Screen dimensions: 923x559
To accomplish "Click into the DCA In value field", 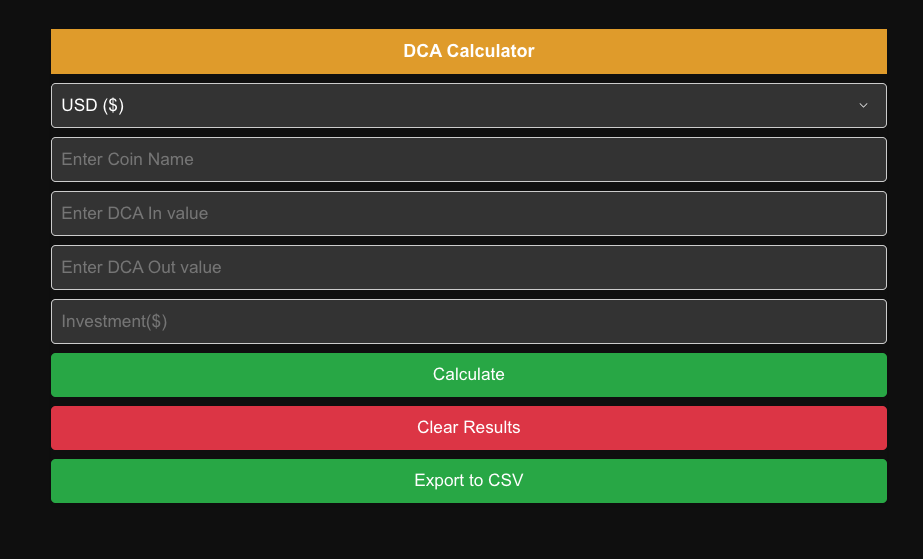I will (468, 213).
